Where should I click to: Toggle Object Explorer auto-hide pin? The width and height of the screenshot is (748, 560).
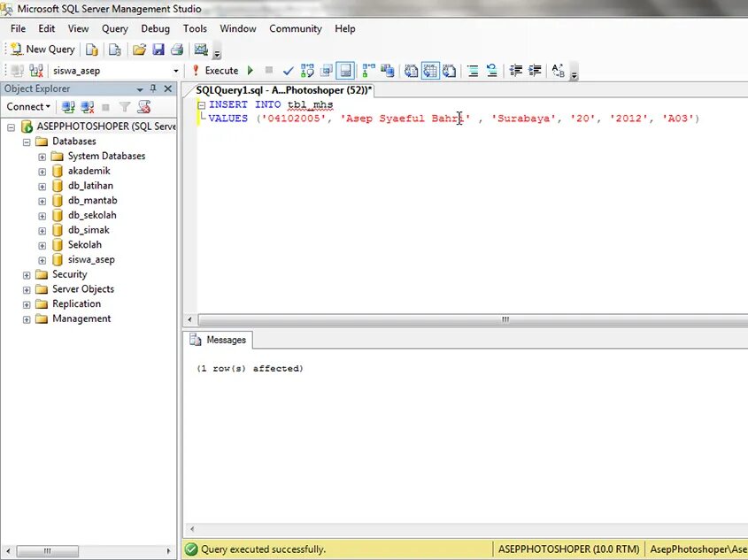[x=153, y=88]
